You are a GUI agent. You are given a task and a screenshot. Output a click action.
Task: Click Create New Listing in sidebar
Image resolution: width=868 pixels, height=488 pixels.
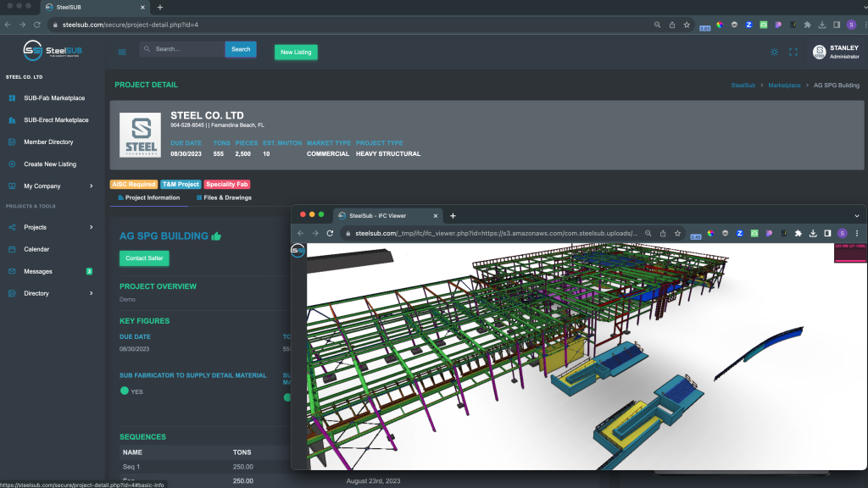(x=50, y=164)
